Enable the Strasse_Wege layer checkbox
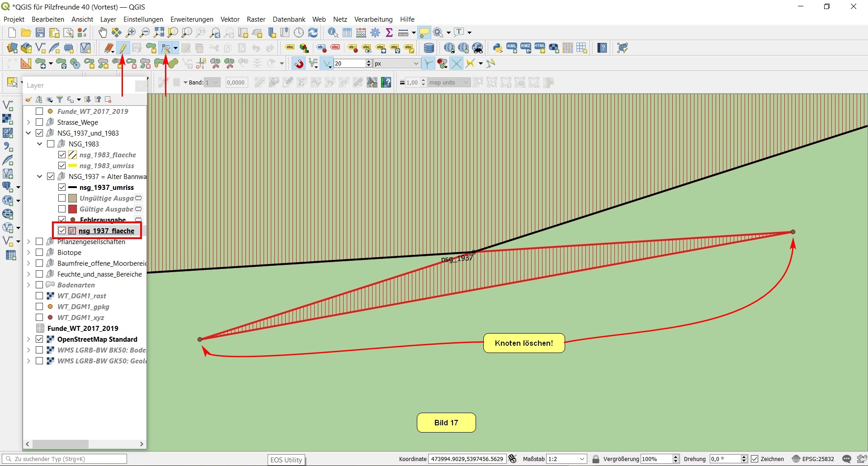Viewport: 868px width, 466px height. pos(39,122)
